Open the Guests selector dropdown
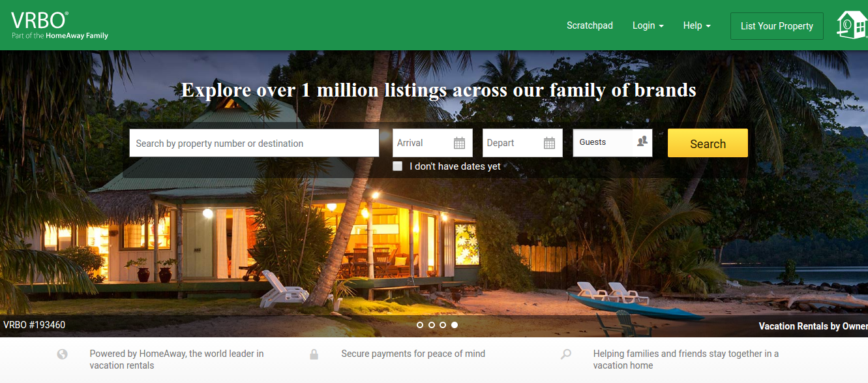The height and width of the screenshot is (383, 868). tap(612, 143)
